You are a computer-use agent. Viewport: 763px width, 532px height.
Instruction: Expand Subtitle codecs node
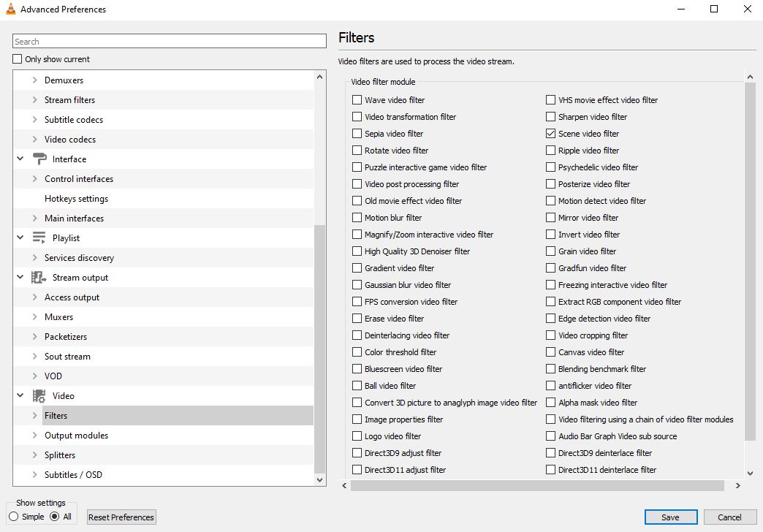(34, 119)
